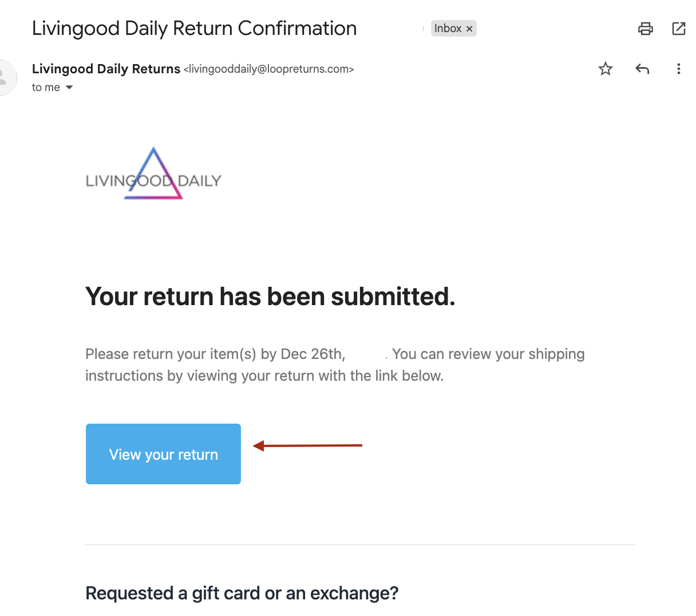Click the "Please return your item(s)" paragraph
The height and width of the screenshot is (616, 696).
pos(264,365)
